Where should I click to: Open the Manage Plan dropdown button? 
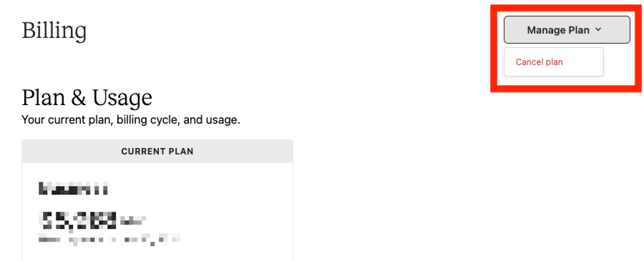pos(567,29)
